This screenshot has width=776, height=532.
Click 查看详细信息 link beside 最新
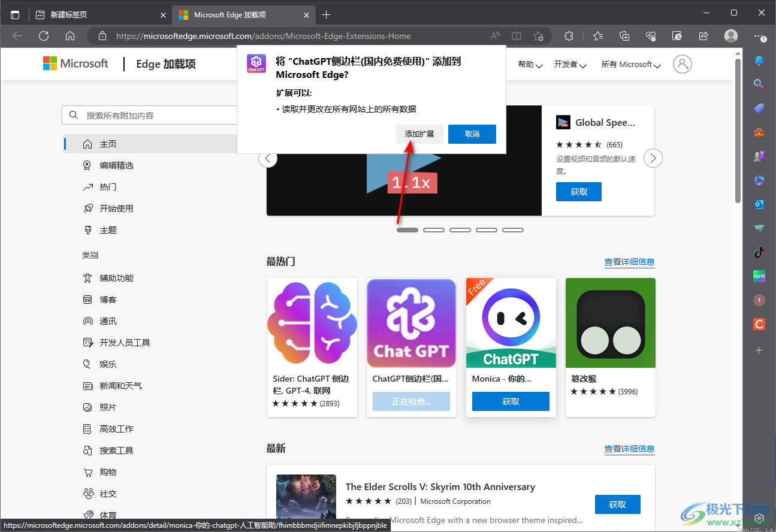(x=629, y=449)
